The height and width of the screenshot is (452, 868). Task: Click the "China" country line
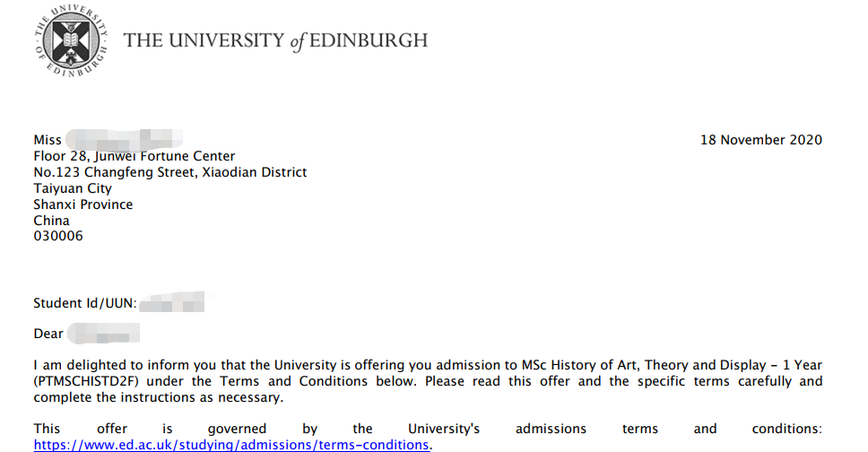51,221
